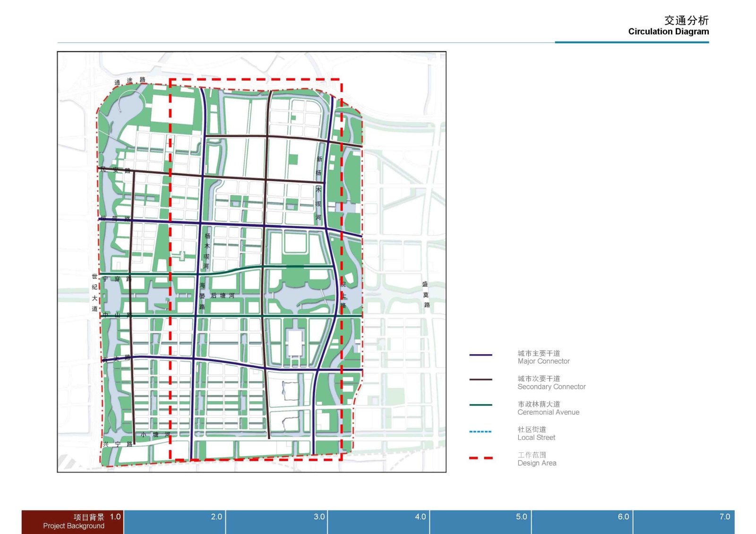756x534 pixels.
Task: Click the 'Design Area' legend label
Action: point(537,463)
